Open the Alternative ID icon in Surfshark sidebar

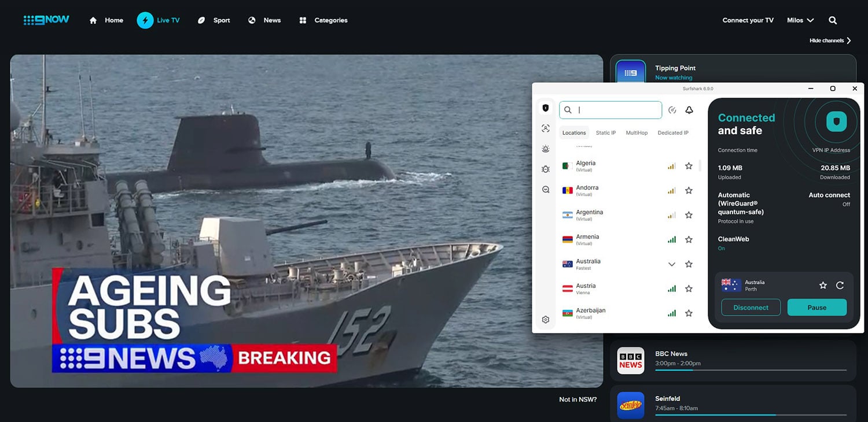click(x=545, y=128)
